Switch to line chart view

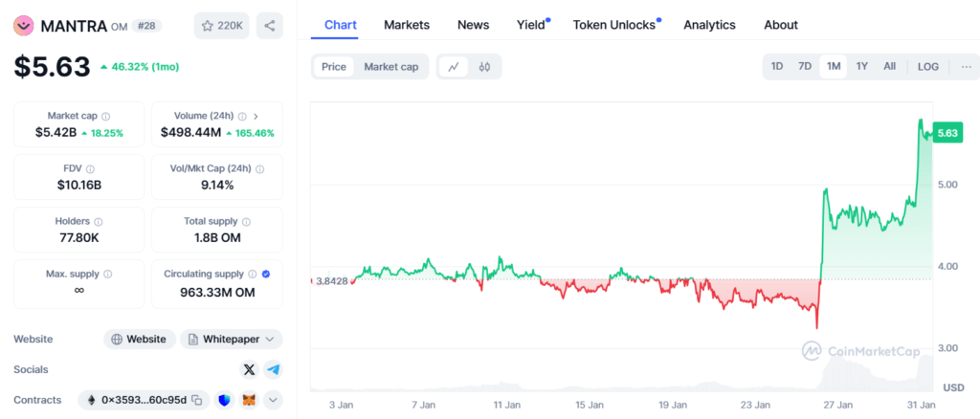tap(454, 67)
